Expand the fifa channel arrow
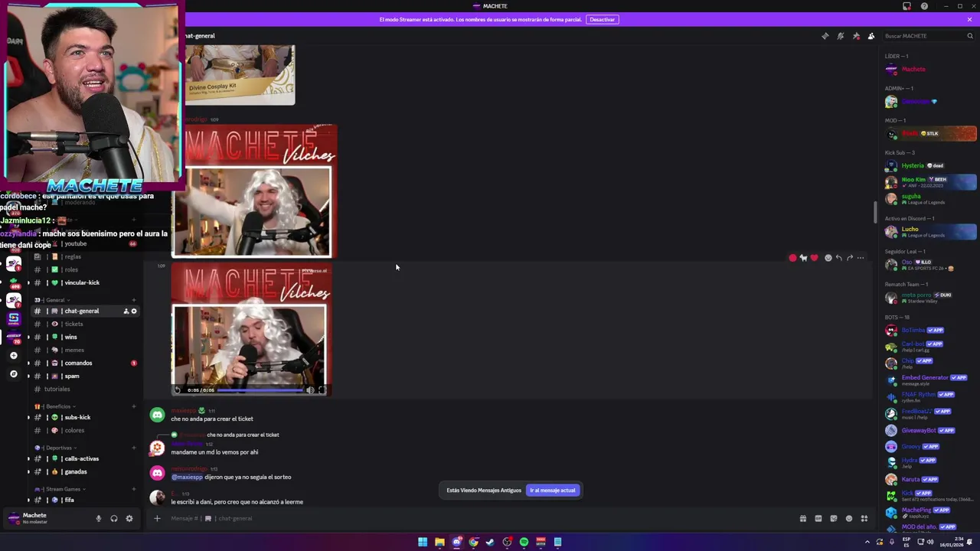The width and height of the screenshot is (980, 551). tap(29, 500)
